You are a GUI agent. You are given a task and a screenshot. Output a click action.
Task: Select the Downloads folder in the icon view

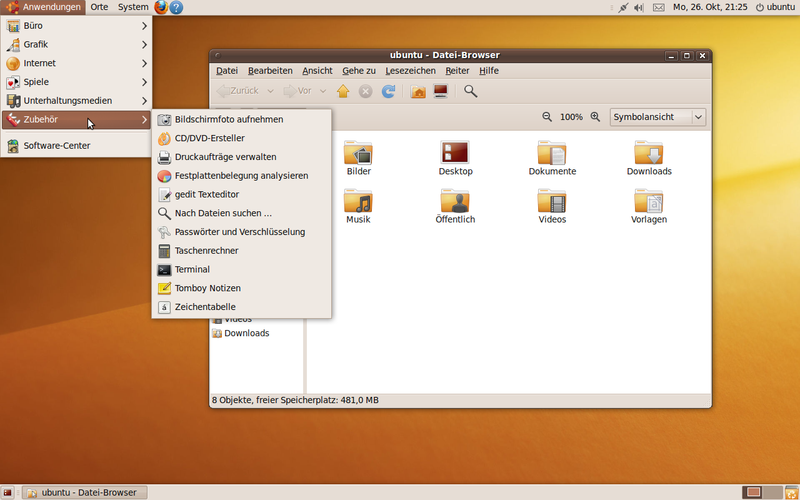point(649,158)
